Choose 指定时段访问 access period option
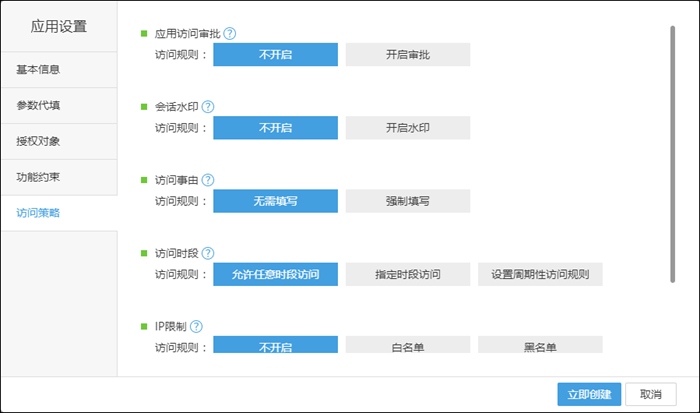The image size is (700, 413). pyautogui.click(x=408, y=274)
